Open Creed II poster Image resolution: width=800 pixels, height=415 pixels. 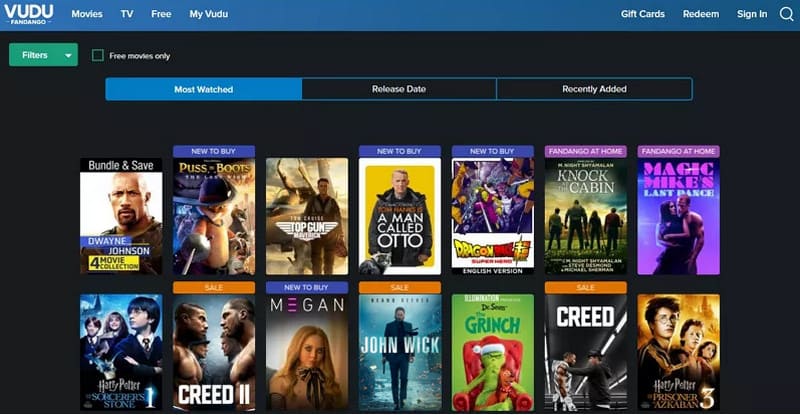coord(214,352)
